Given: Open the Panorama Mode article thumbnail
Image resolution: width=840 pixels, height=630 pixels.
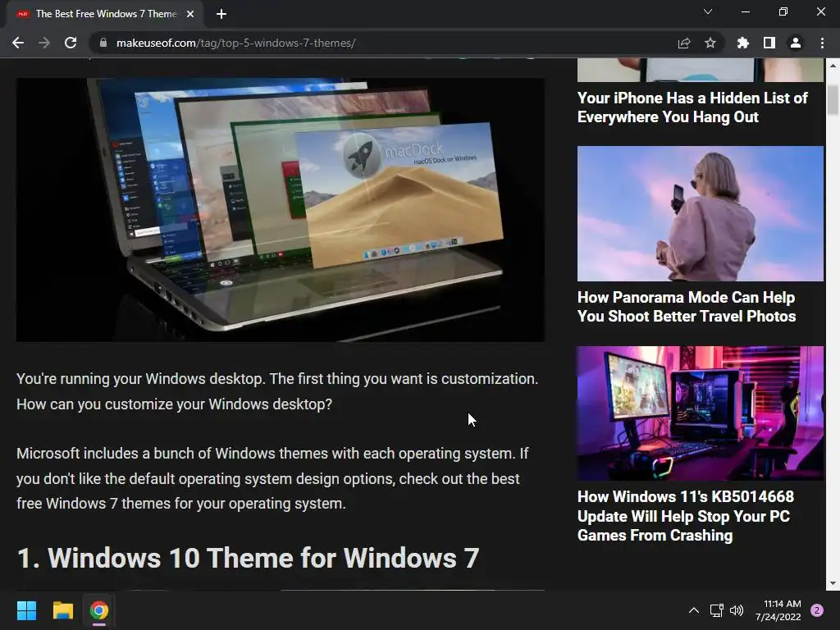Looking at the screenshot, I should [x=701, y=214].
